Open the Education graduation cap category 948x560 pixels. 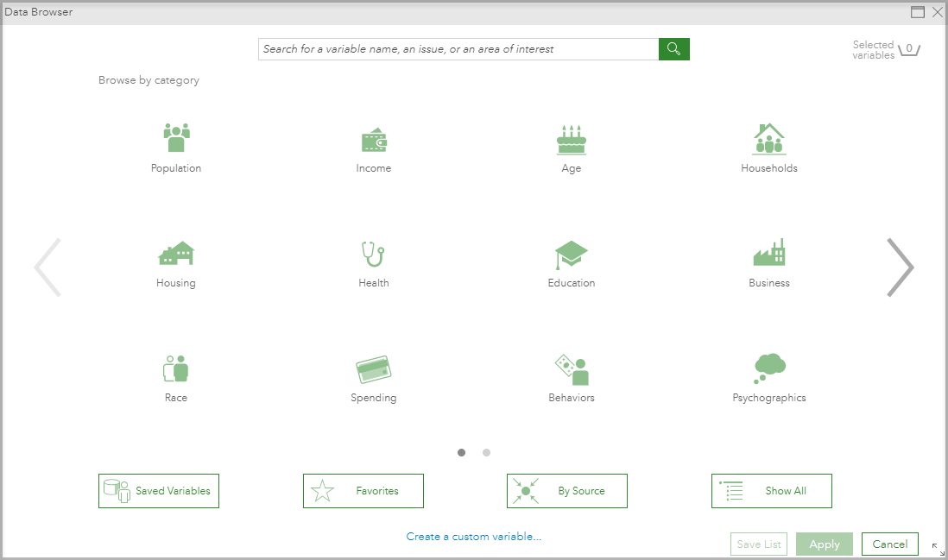pyautogui.click(x=571, y=261)
